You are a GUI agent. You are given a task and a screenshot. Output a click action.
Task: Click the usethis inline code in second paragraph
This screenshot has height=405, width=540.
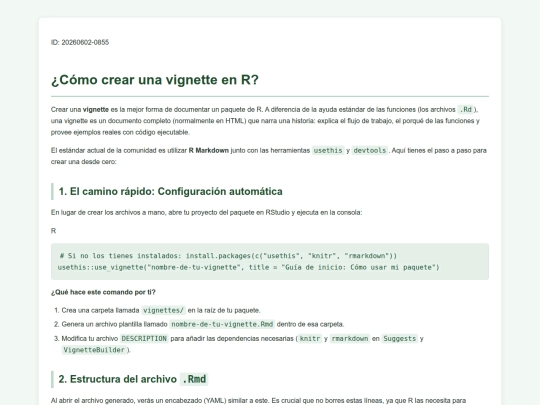click(328, 150)
